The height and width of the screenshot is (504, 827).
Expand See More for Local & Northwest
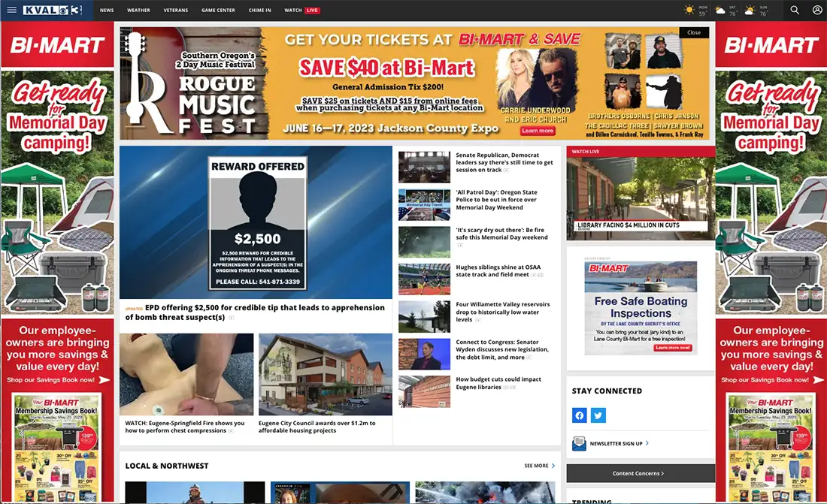(539, 466)
